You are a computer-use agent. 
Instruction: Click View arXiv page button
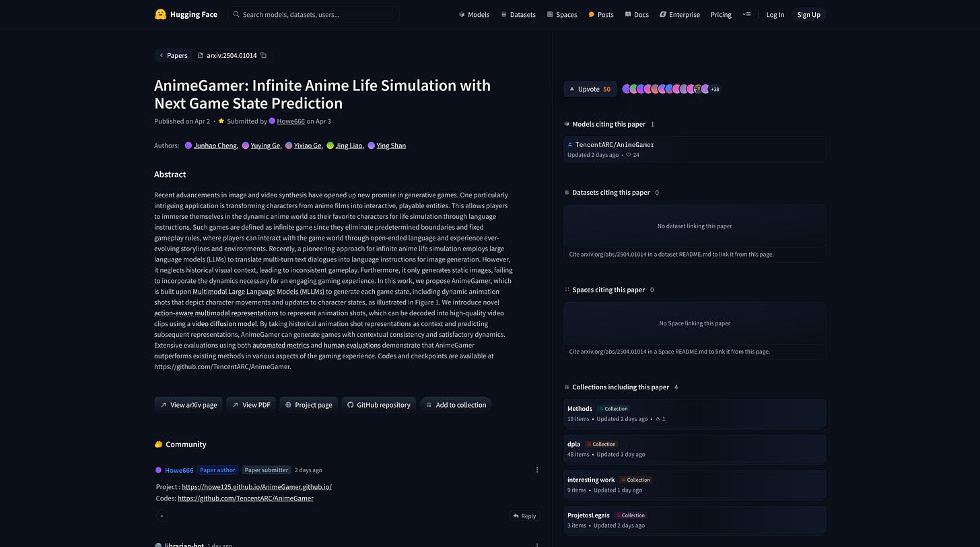coord(188,405)
